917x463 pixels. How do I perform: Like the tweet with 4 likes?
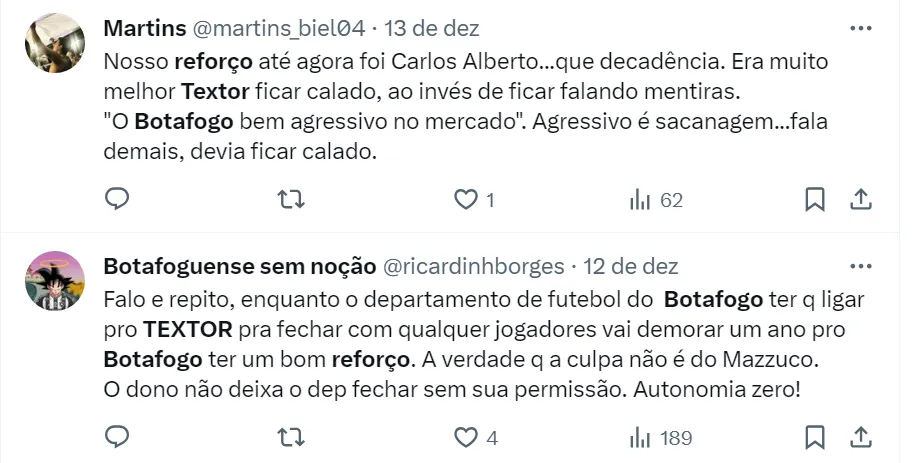(466, 438)
